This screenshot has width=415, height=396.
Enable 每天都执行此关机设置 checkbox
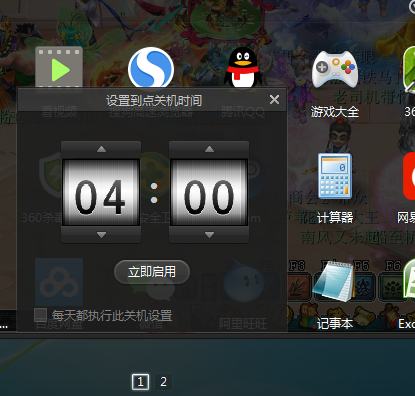(41, 315)
